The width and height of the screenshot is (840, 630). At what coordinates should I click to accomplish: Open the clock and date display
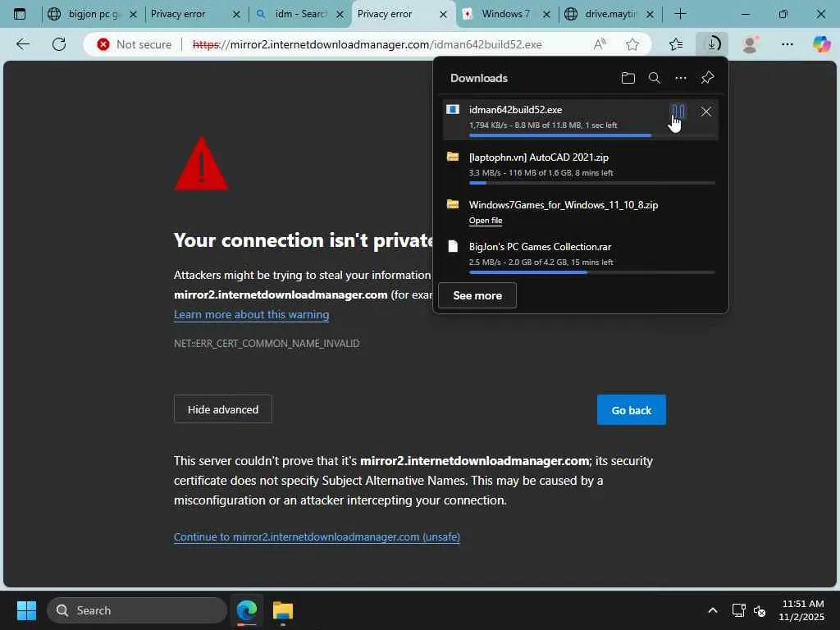[x=801, y=610]
